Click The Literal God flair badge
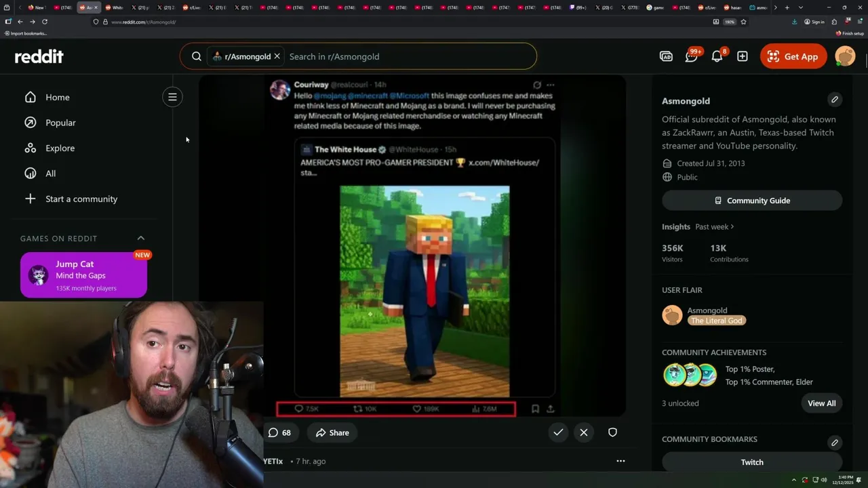 [717, 321]
